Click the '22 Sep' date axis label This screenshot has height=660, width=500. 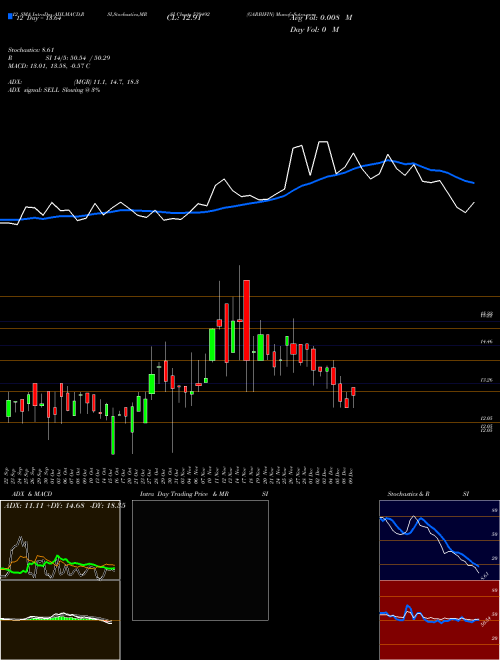[x=8, y=475]
